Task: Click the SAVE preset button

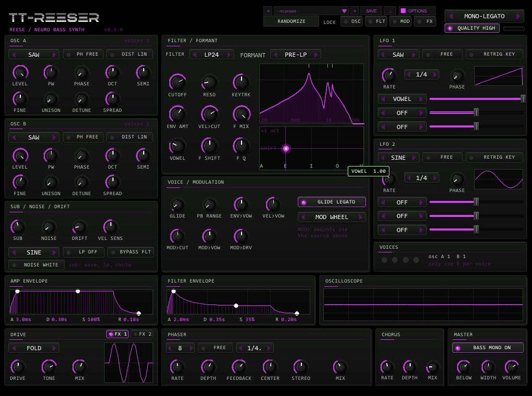Action: click(x=371, y=11)
